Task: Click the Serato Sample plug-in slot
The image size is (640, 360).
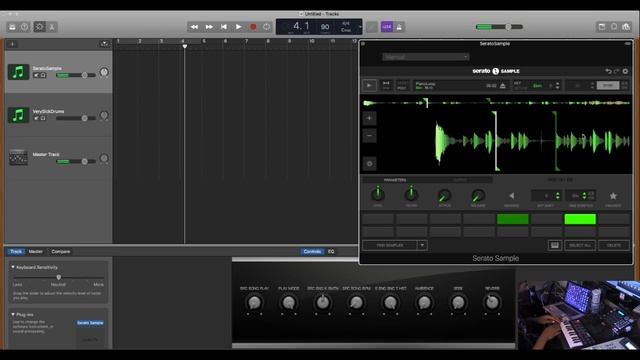Action: tap(90, 323)
